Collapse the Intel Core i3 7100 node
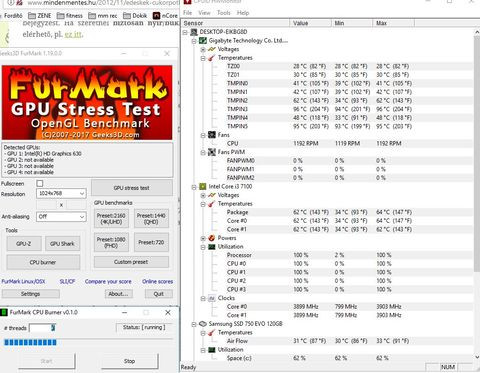 pos(194,187)
